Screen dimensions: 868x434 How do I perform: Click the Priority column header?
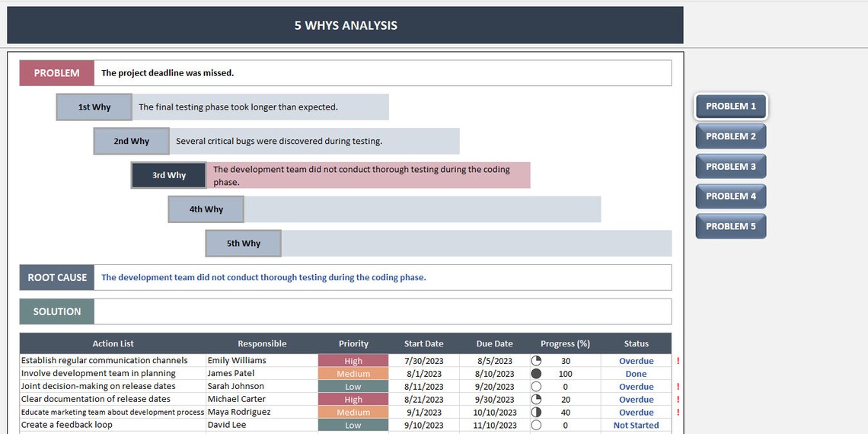[353, 343]
